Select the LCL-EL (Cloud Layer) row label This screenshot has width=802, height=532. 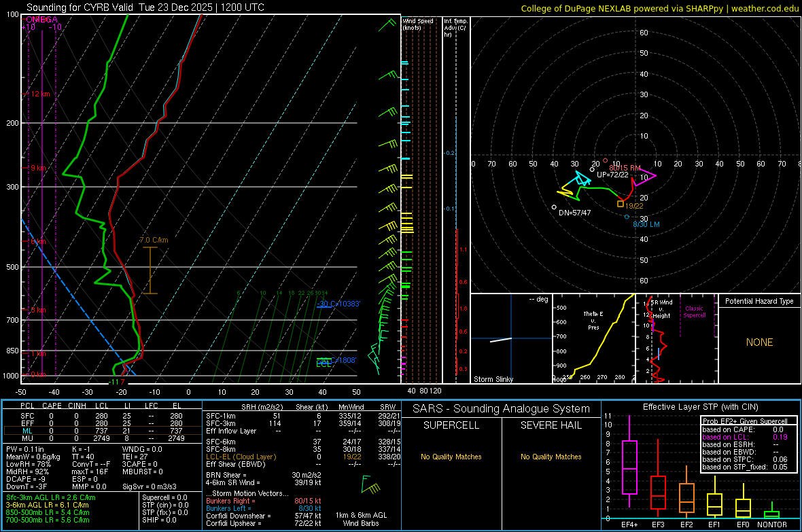coord(241,457)
